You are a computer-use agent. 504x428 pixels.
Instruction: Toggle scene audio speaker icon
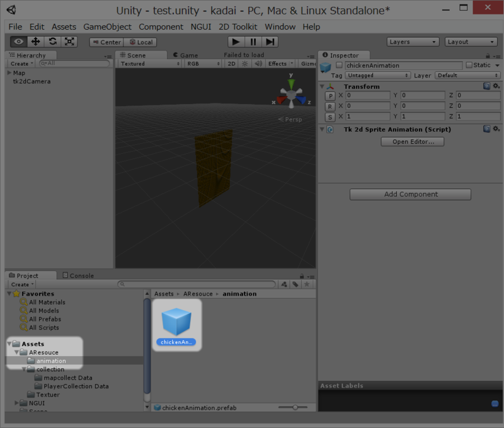[258, 64]
